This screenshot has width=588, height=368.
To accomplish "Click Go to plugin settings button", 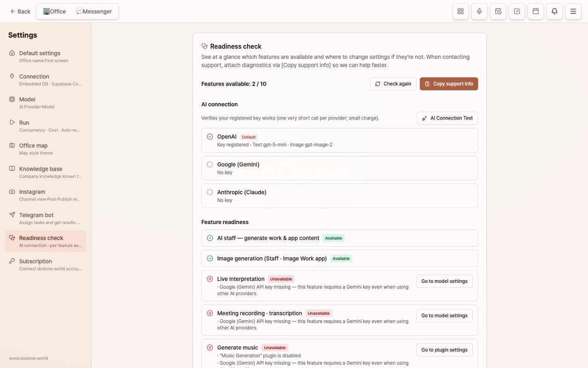I will (x=444, y=350).
